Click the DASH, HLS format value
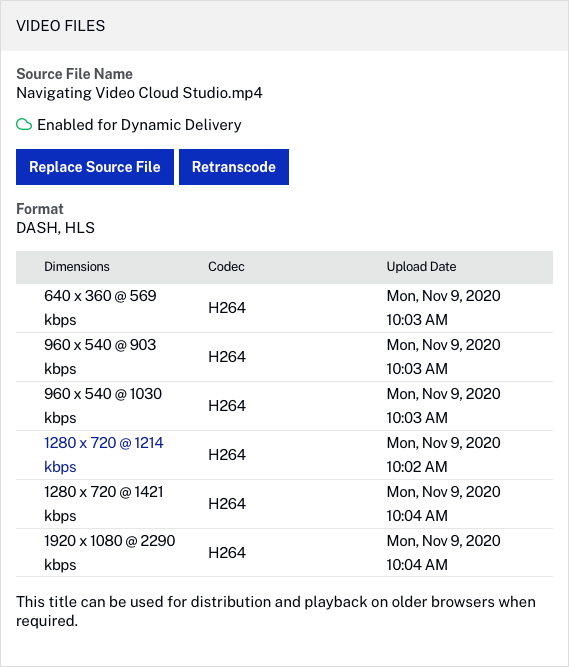The height and width of the screenshot is (667, 569). [x=55, y=228]
